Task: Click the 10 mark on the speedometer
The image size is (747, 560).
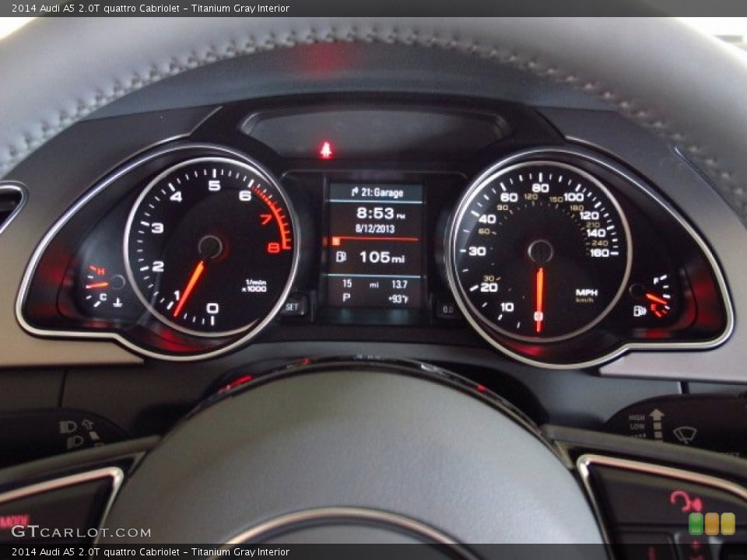Action: tap(507, 307)
